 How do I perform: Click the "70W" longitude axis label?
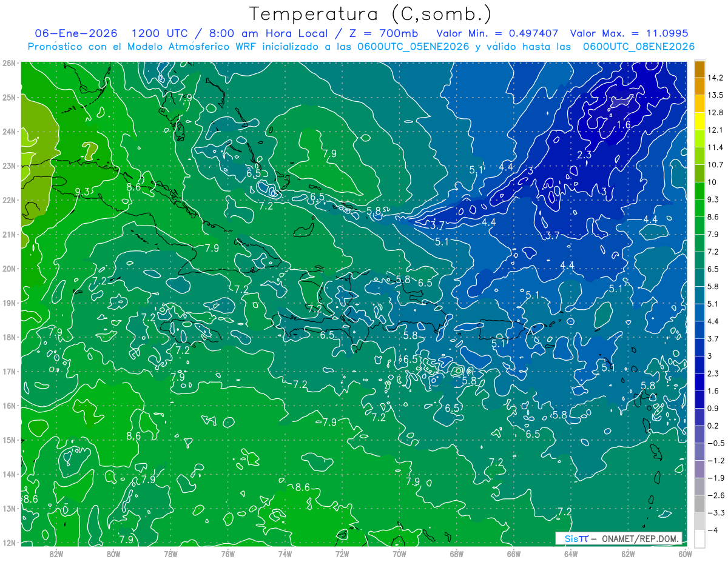(399, 553)
